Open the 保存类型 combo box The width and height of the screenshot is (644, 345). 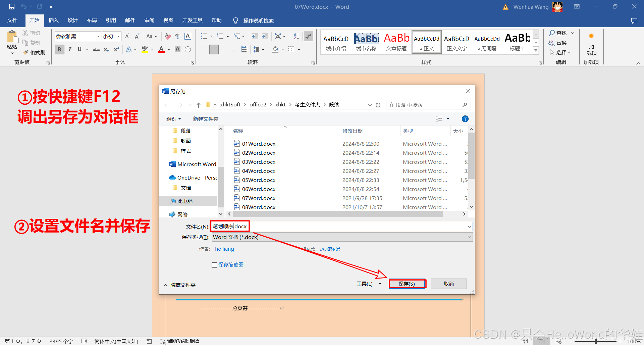click(342, 237)
